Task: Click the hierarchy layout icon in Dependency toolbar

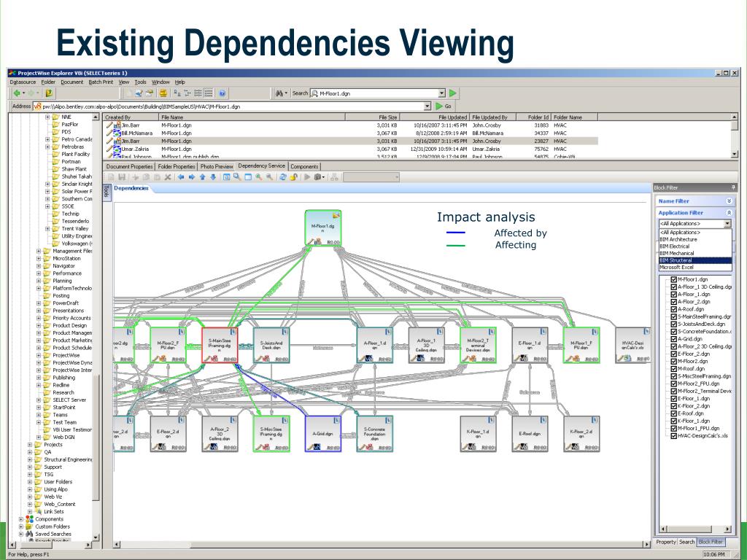Action: [x=334, y=177]
